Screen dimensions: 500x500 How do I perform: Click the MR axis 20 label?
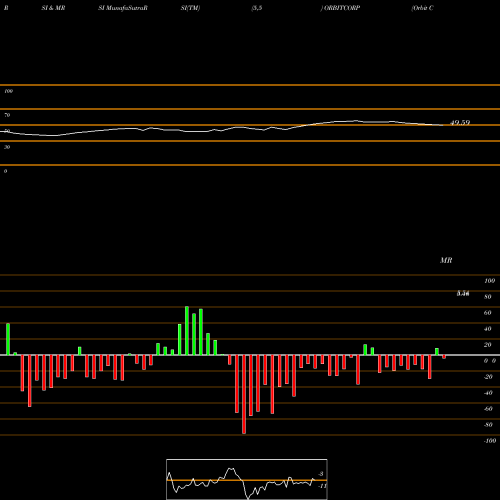coord(488,345)
